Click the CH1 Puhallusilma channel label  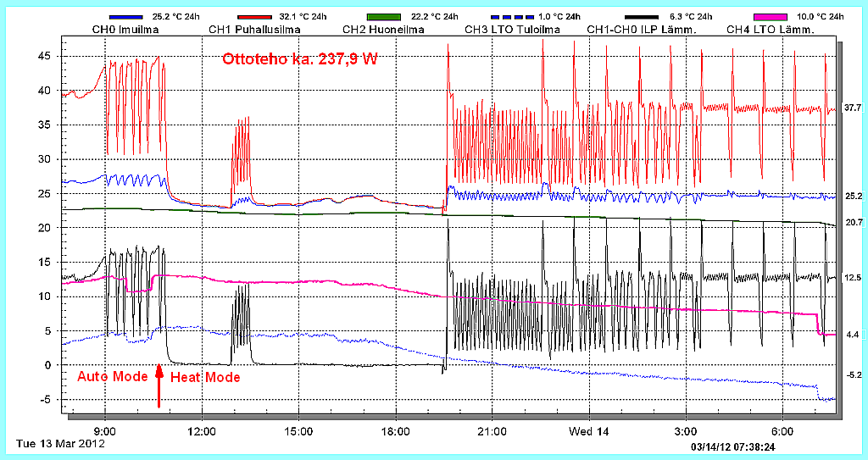248,30
